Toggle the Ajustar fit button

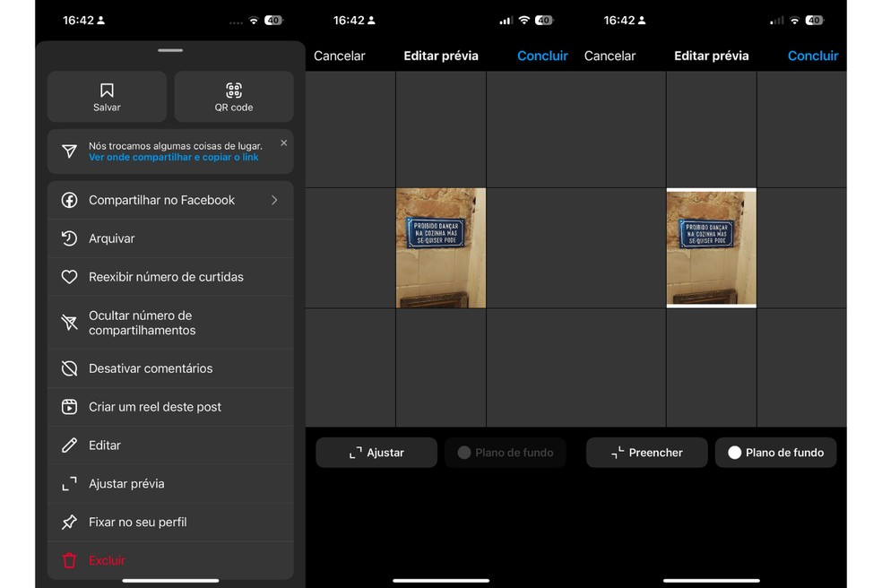pyautogui.click(x=376, y=453)
